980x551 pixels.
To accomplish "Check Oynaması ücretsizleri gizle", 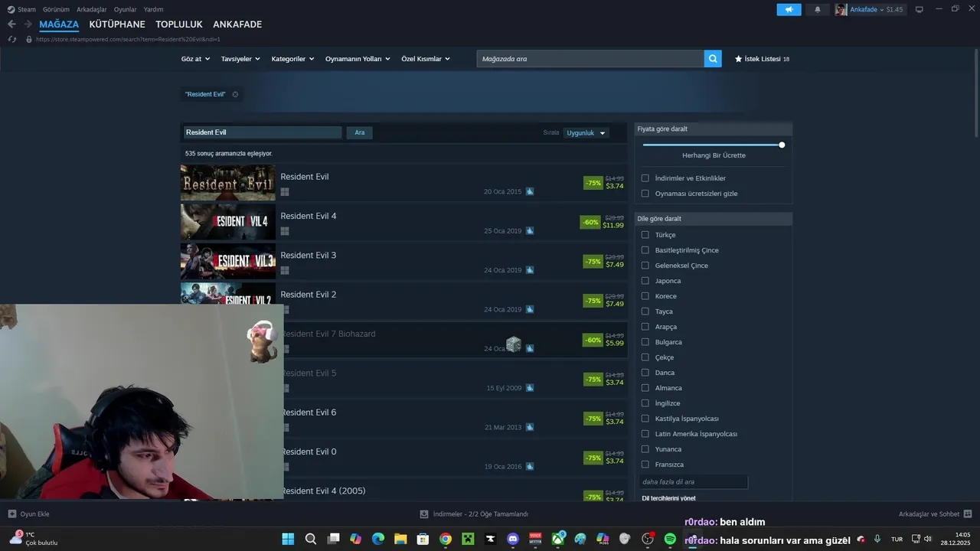I will 645,194.
